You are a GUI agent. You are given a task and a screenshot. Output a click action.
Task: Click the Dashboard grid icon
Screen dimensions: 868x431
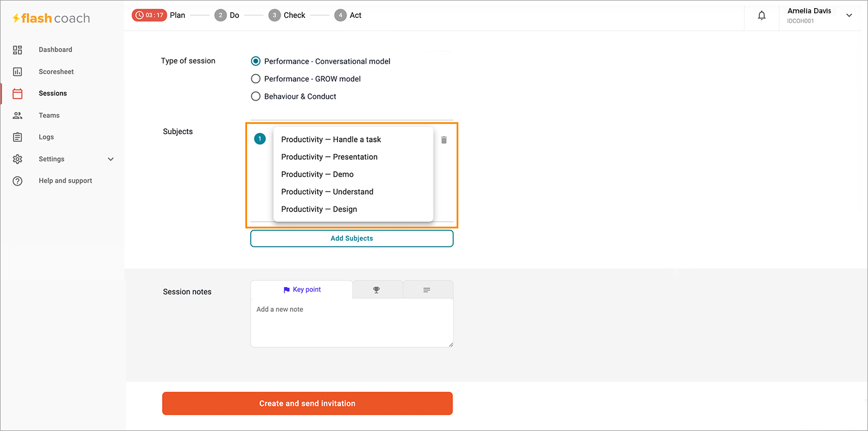pos(17,50)
